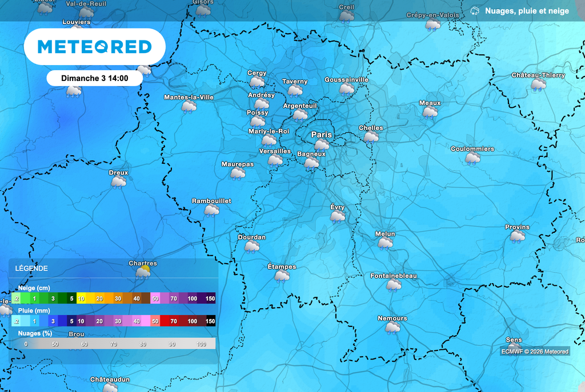Select the 150 swatch on the Pluie scale

210,321
